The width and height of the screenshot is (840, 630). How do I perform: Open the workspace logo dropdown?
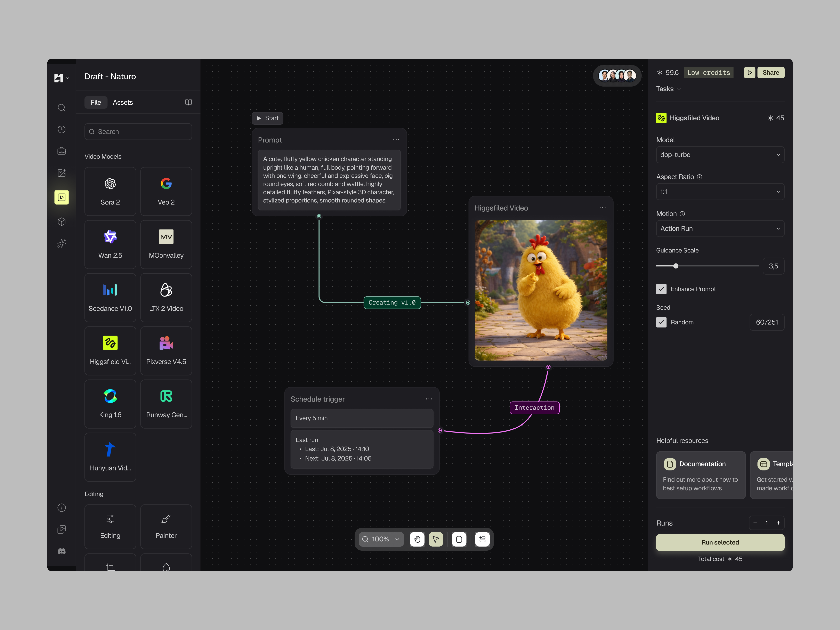click(x=61, y=78)
